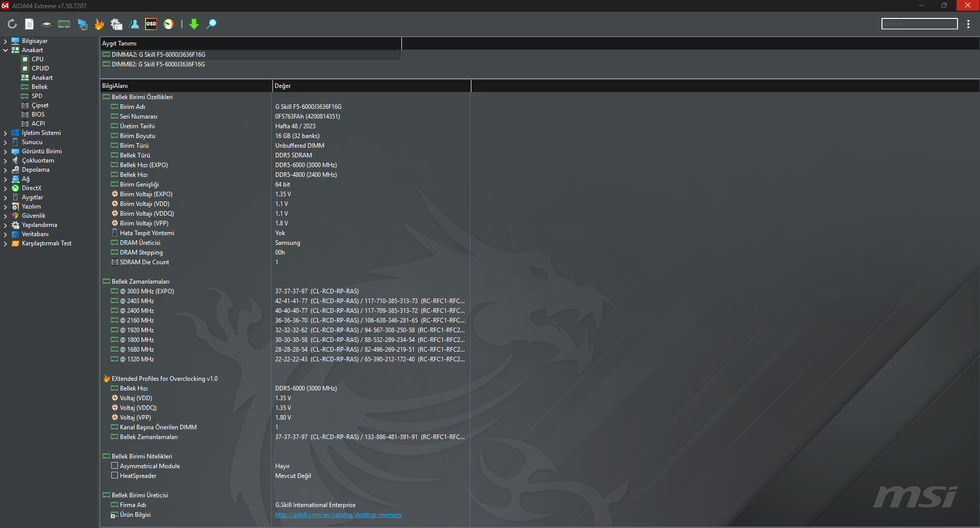Click the 'Bellek Zamanlamaları' section heading
This screenshot has width=980, height=528.
tap(140, 282)
